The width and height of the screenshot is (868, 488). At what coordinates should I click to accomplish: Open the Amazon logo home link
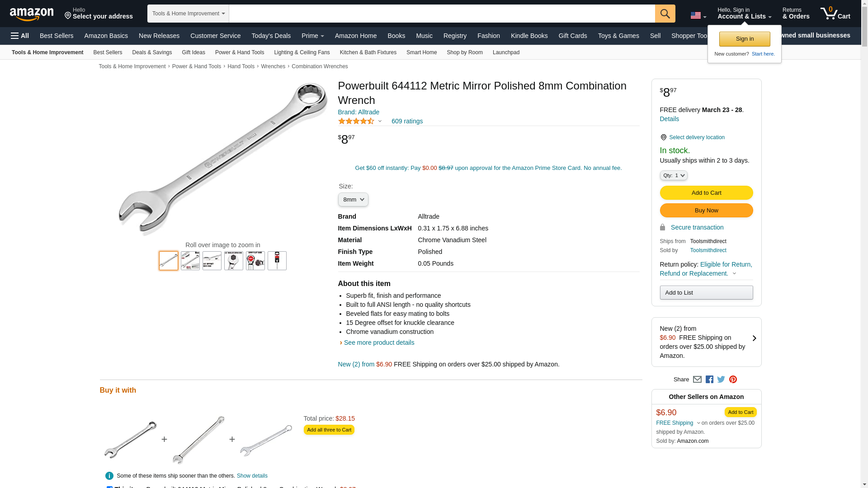pyautogui.click(x=32, y=14)
